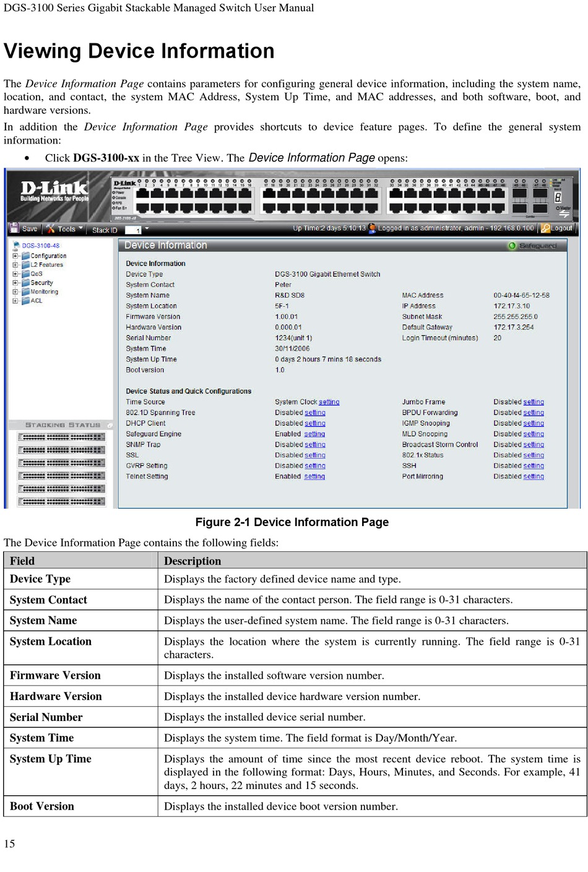This screenshot has height=872, width=588.
Task: Click the Default Gateway value 172.17.3.254
Action: pos(513,327)
